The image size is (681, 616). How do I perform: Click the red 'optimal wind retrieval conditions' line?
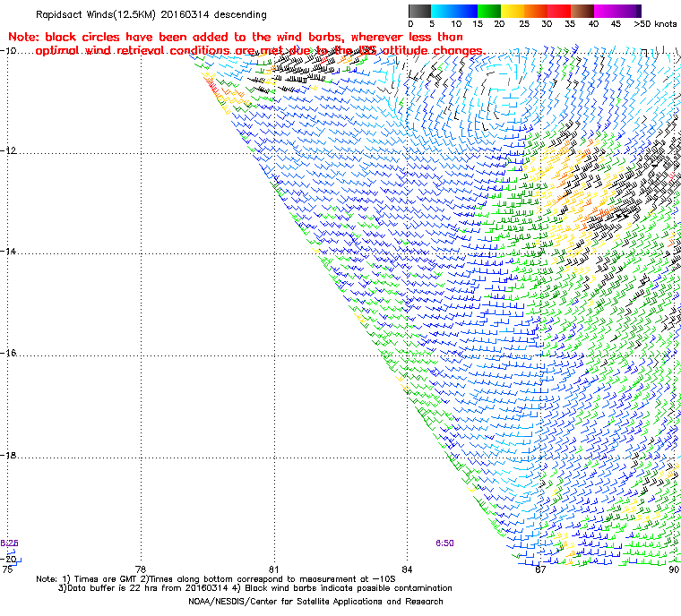click(261, 51)
